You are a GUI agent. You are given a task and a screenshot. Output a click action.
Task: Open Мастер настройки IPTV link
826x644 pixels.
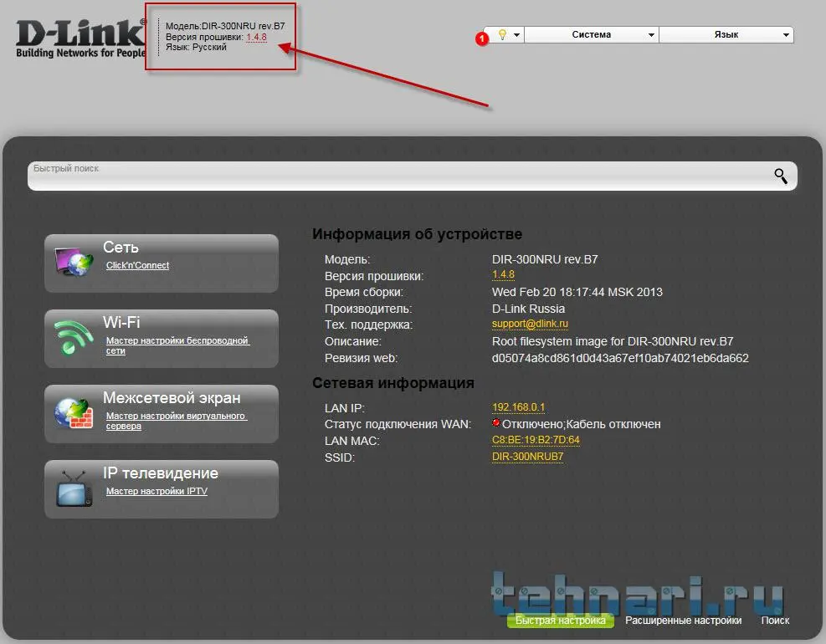click(156, 491)
